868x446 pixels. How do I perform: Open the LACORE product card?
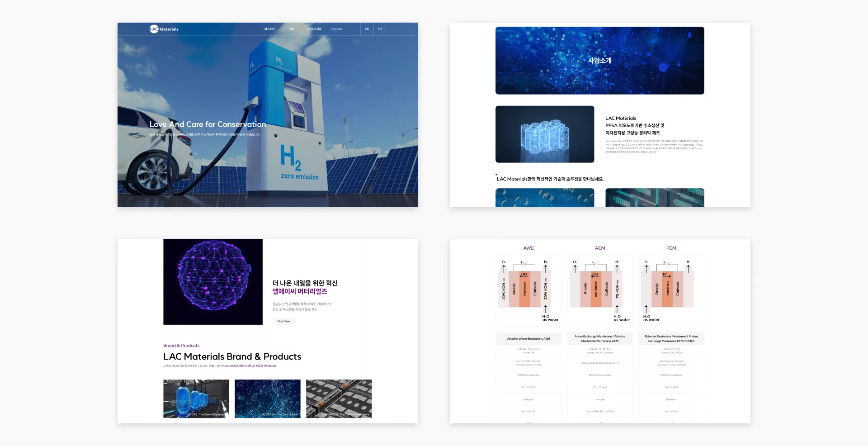pyautogui.click(x=196, y=399)
